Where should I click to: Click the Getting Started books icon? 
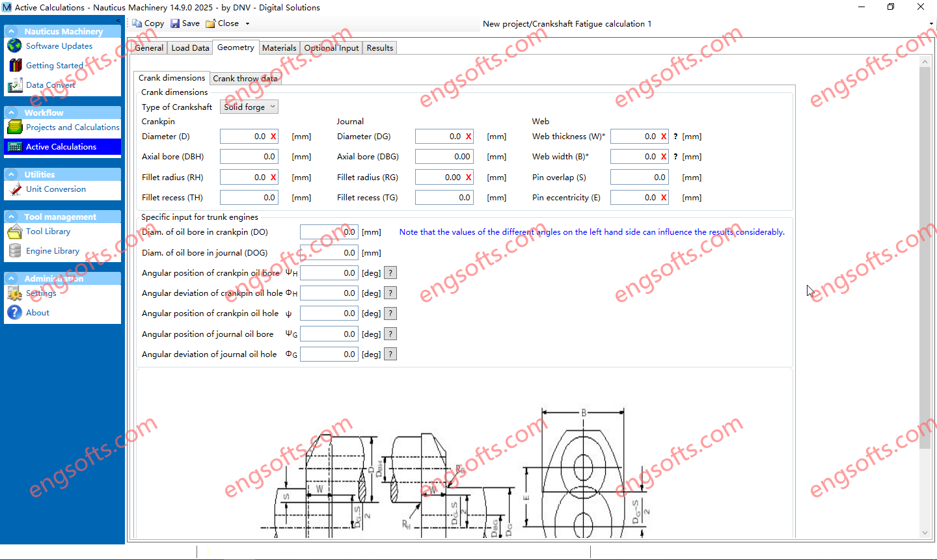tap(15, 66)
